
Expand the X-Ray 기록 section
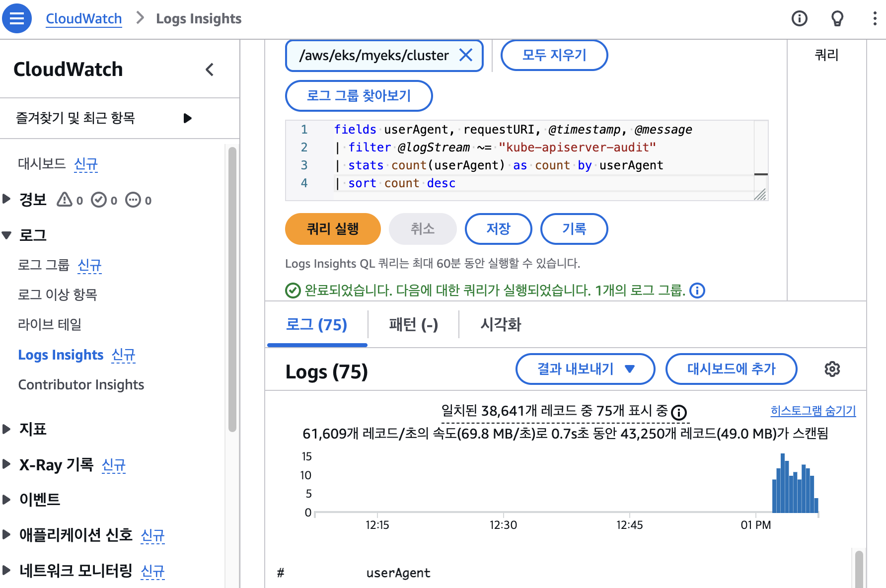point(6,464)
